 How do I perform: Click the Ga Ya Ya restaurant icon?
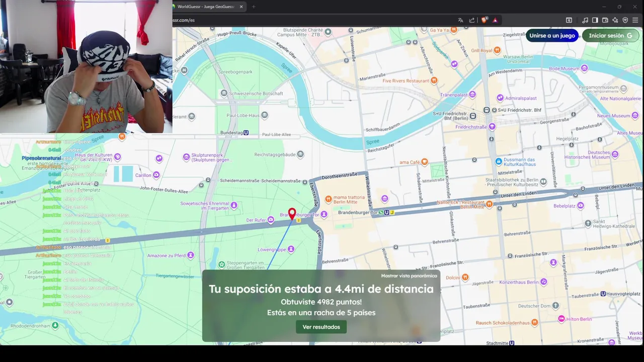point(454,30)
